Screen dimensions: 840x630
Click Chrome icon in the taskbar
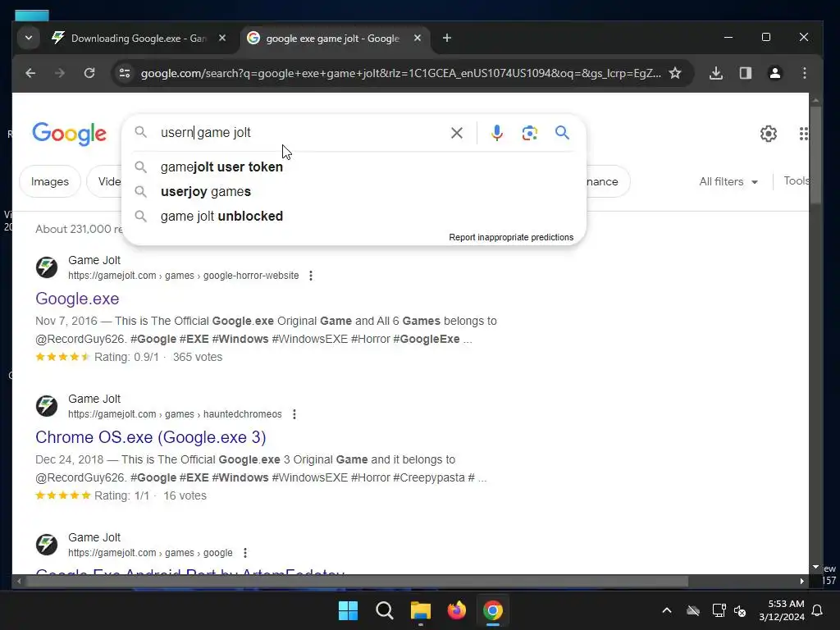pos(493,610)
